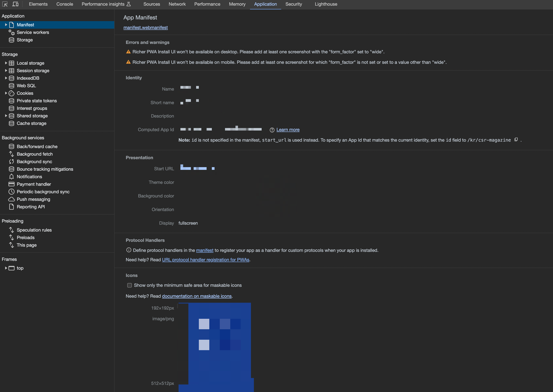Image resolution: width=553 pixels, height=392 pixels.
Task: Open the manifest.webmanifest link
Action: 145,28
